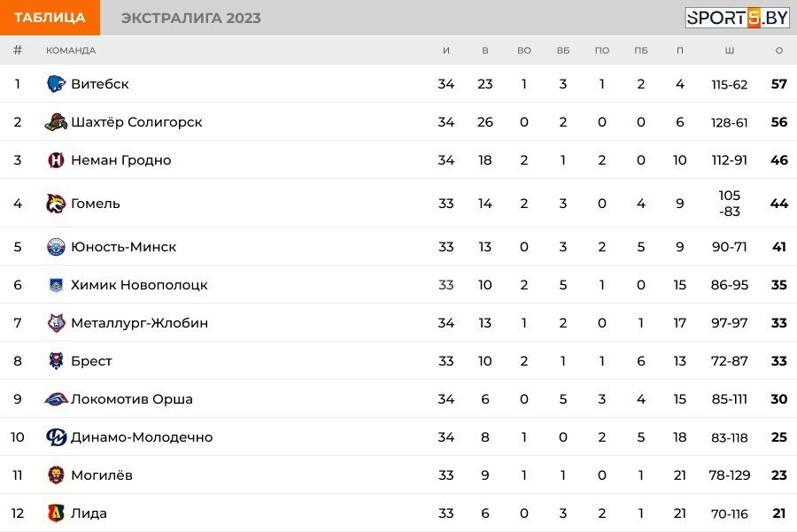Screen dimensions: 797x532
Task: Open the SPORT5.BY site logo
Action: coord(737,18)
